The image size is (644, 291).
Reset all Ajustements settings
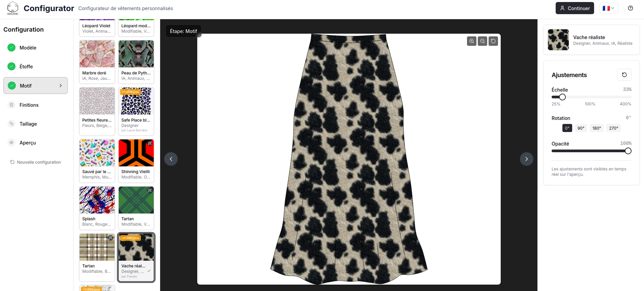click(x=624, y=75)
